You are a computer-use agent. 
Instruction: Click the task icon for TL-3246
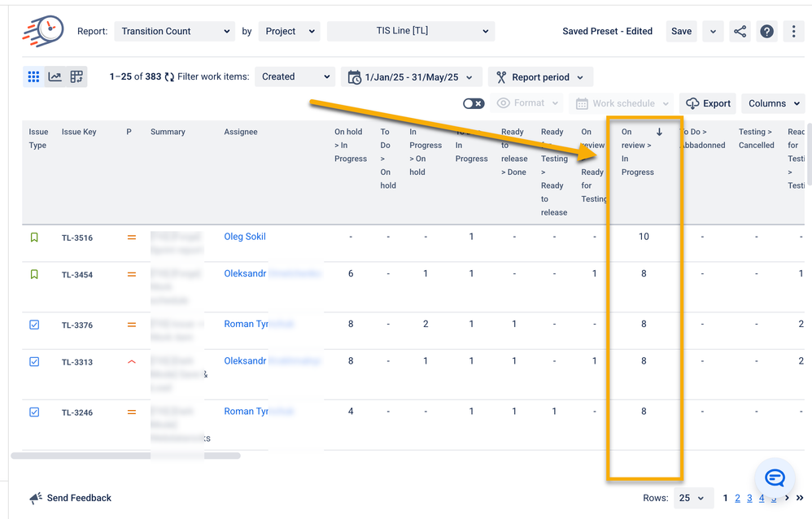pos(34,412)
